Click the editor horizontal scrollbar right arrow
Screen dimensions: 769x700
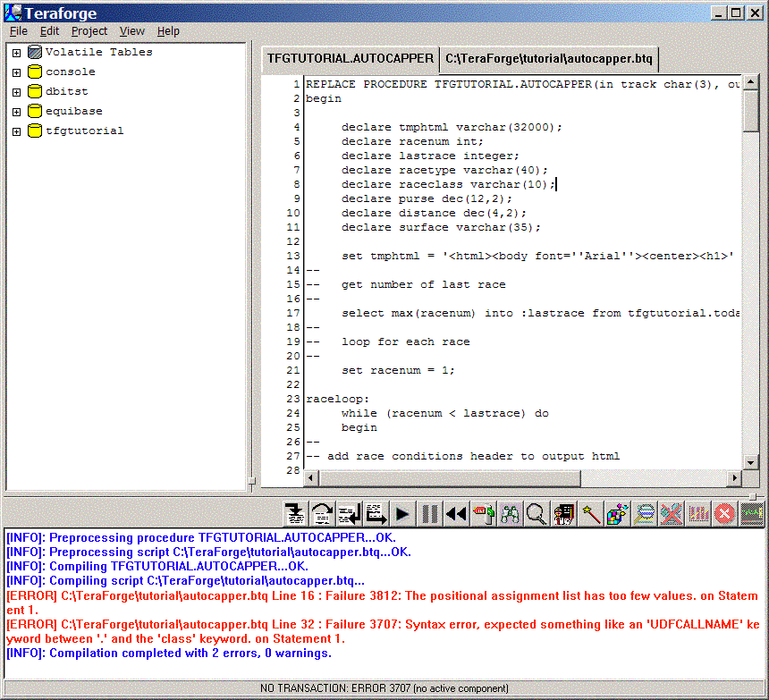pos(734,477)
